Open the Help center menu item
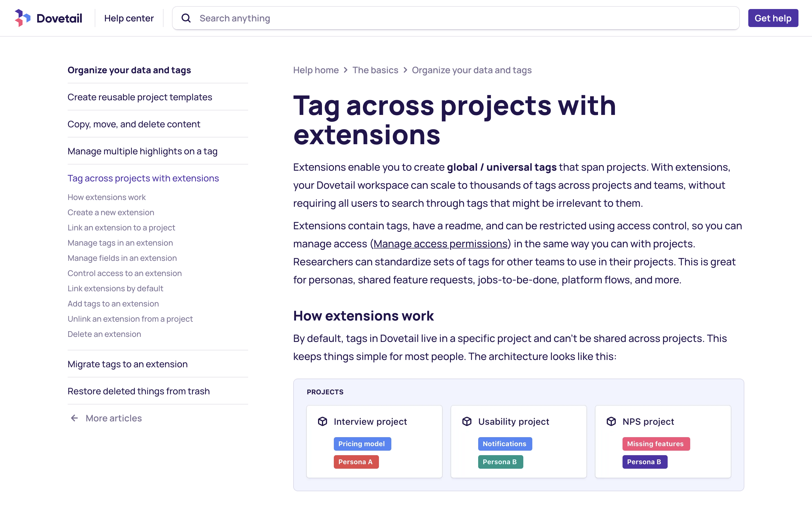This screenshot has width=812, height=507. 129,18
